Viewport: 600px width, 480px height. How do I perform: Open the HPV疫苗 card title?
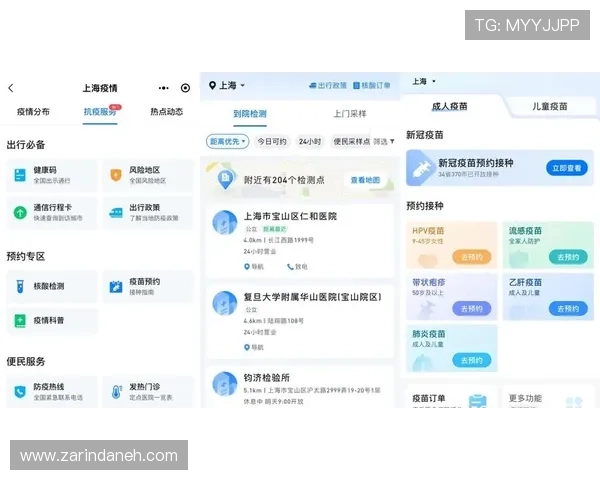coord(428,231)
